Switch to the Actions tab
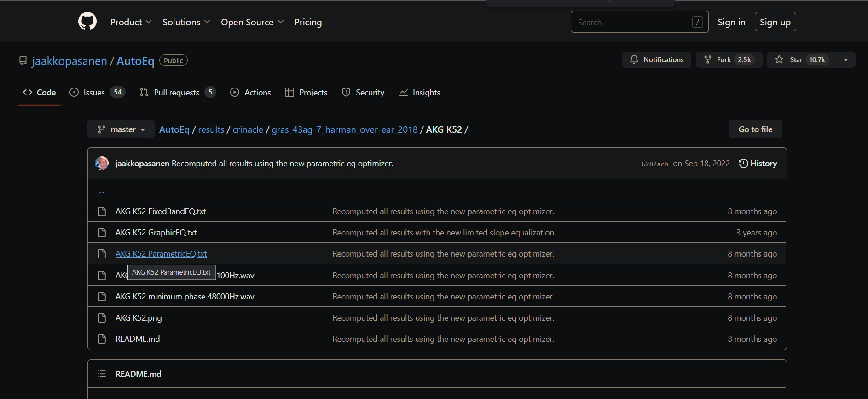The height and width of the screenshot is (399, 868). pyautogui.click(x=250, y=92)
